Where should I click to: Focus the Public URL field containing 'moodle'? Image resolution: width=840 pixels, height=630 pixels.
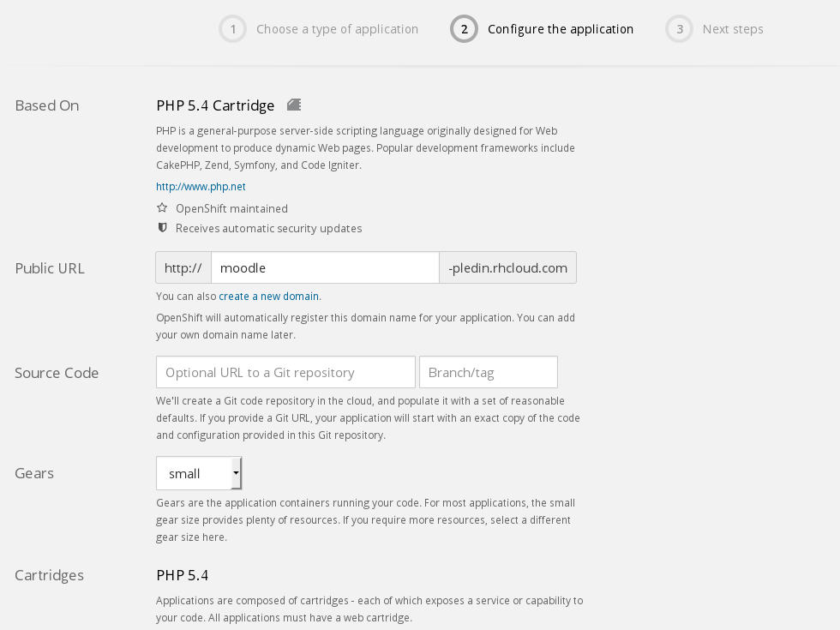[325, 267]
